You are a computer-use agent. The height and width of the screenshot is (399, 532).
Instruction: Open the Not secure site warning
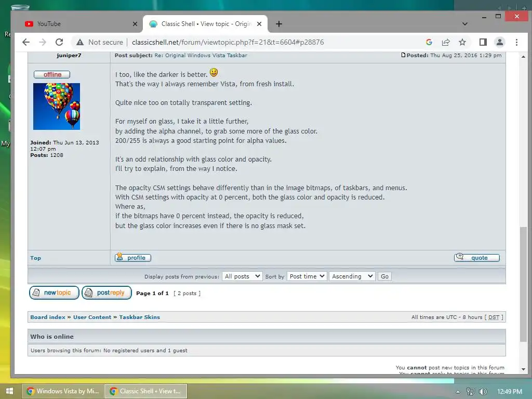point(99,42)
